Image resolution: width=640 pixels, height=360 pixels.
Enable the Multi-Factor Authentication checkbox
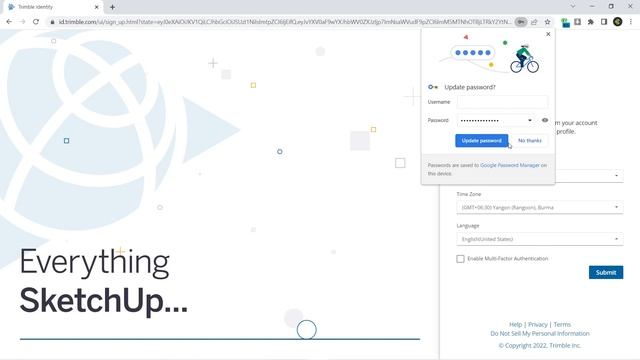[x=460, y=259]
